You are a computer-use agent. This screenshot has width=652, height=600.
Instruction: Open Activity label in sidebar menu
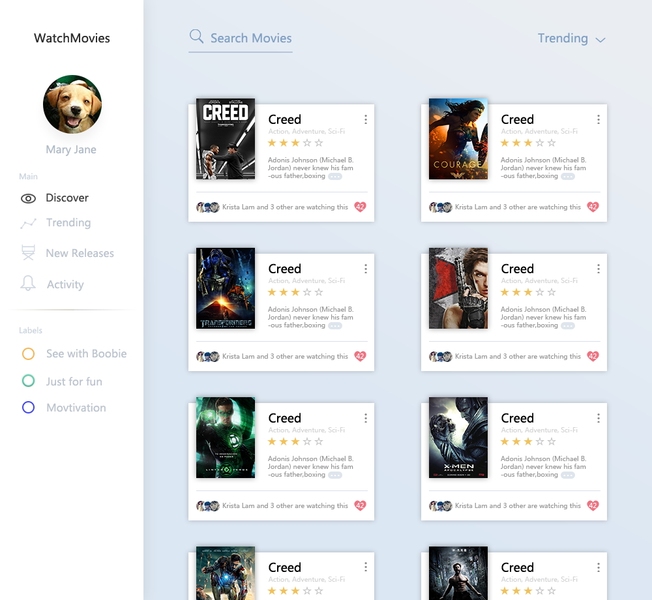coord(65,284)
